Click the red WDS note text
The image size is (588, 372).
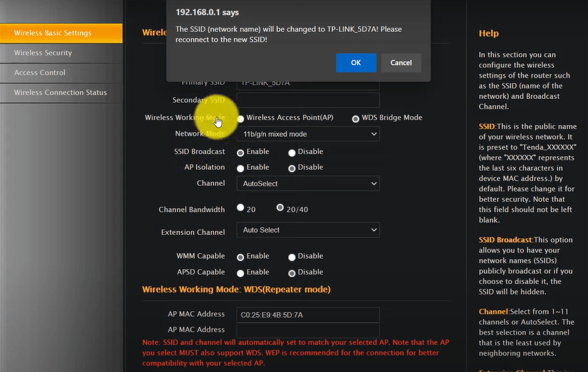[295, 353]
